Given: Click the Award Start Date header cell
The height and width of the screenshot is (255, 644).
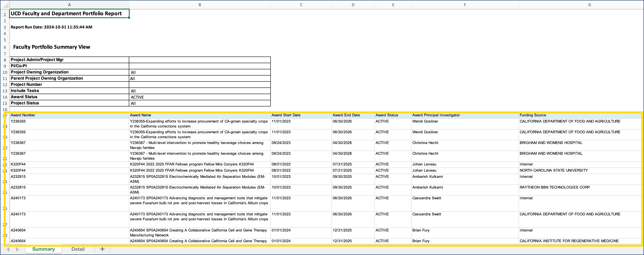Looking at the screenshot, I should click(286, 115).
